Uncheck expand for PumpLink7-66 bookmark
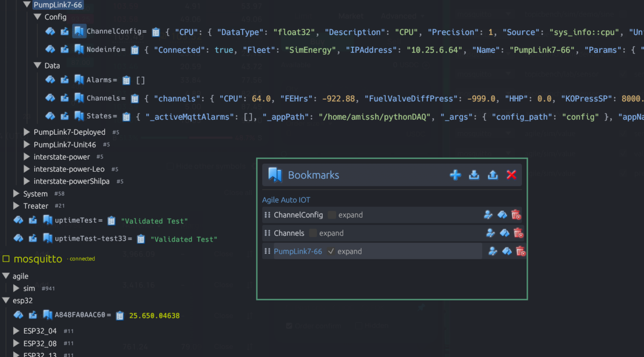The width and height of the screenshot is (644, 357). tap(331, 251)
